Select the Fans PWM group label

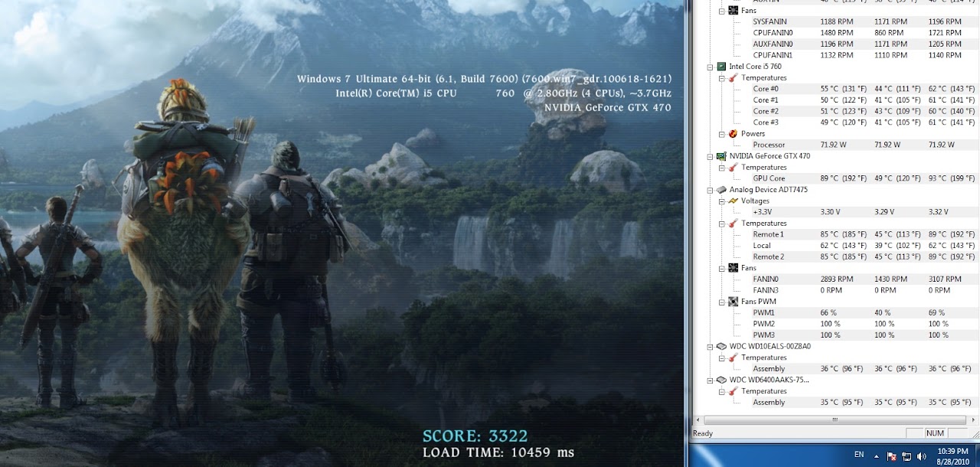coord(759,302)
